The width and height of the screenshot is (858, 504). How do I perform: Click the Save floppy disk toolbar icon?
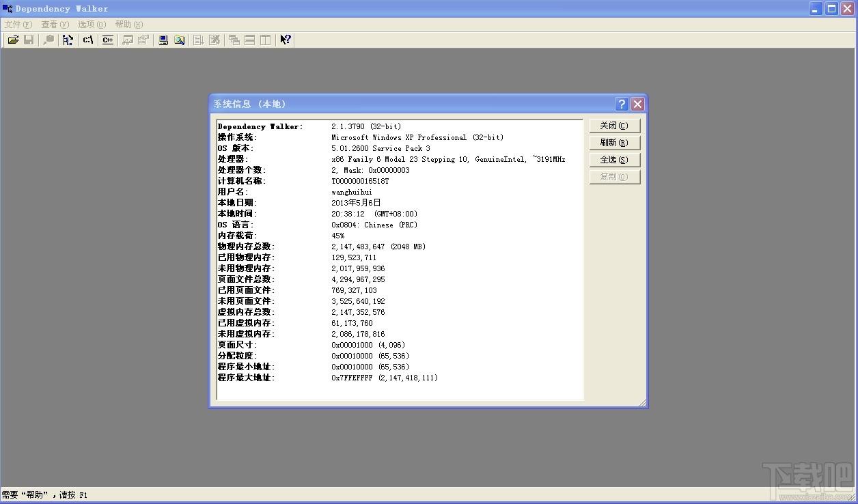point(29,40)
